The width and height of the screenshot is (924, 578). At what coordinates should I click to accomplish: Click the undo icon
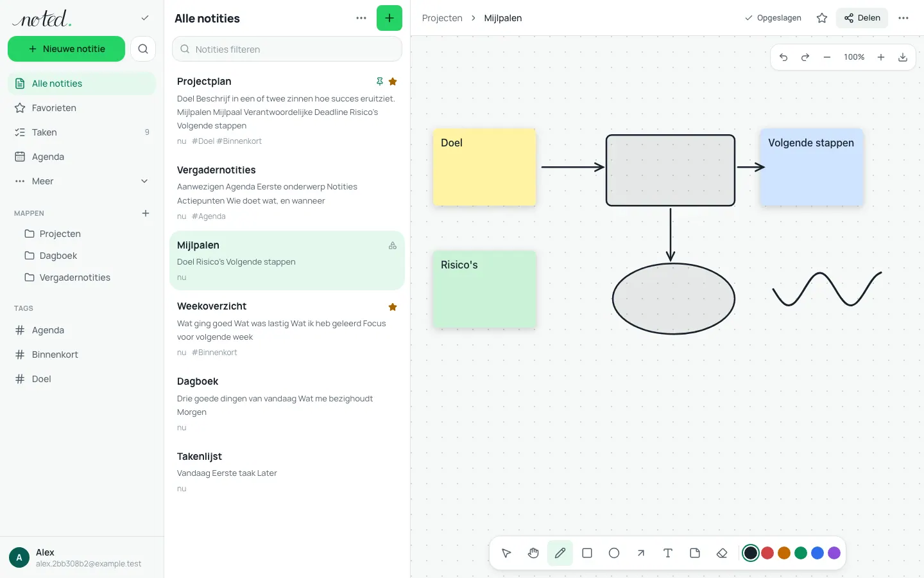783,57
